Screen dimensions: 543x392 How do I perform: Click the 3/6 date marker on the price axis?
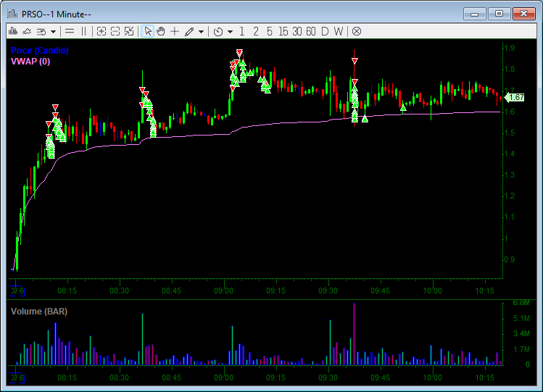17,291
